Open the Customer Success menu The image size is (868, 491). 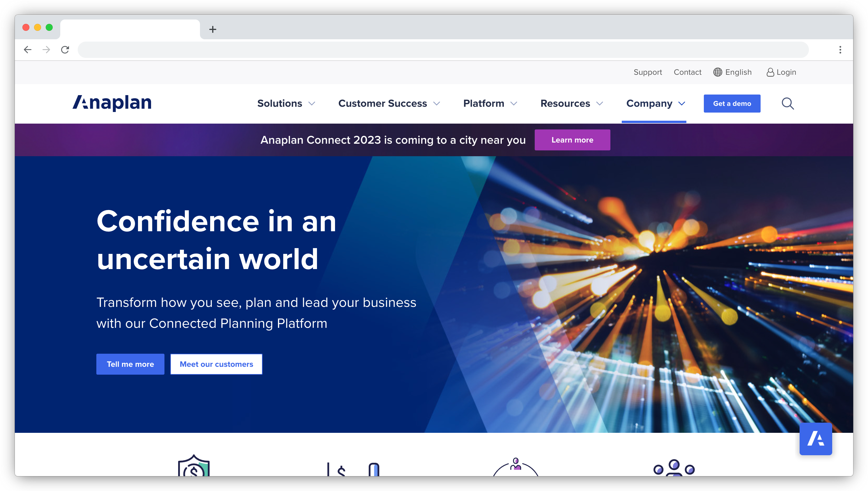382,104
